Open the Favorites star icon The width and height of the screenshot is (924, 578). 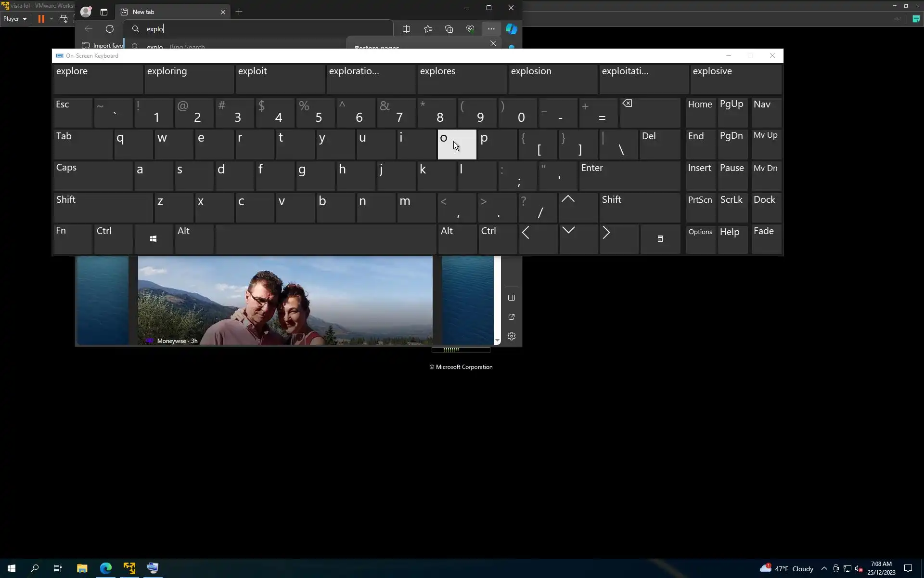pyautogui.click(x=428, y=29)
